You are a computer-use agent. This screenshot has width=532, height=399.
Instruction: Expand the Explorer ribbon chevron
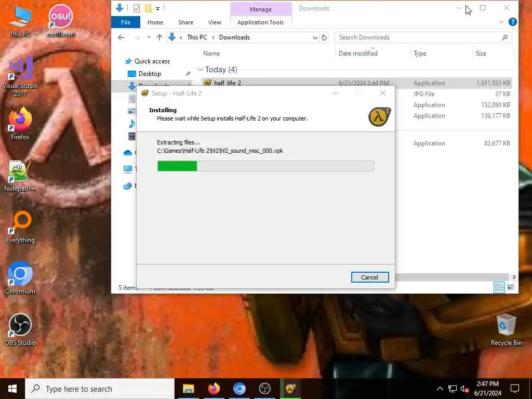(x=501, y=22)
